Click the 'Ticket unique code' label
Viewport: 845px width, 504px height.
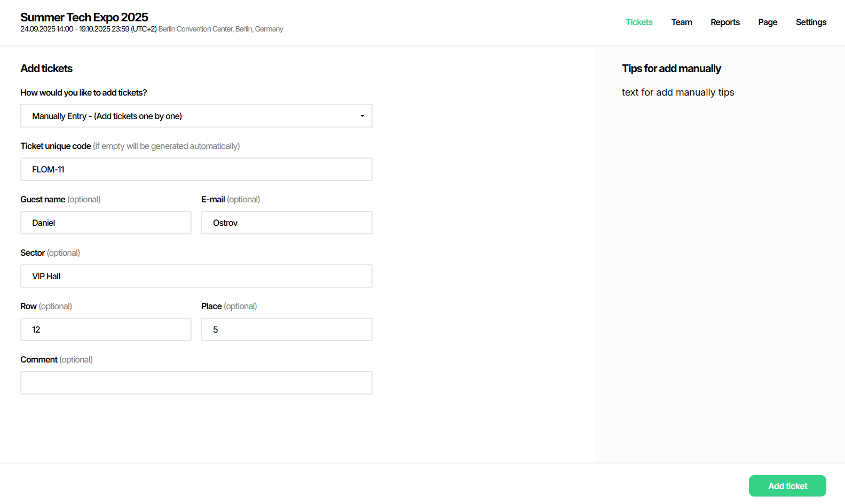pos(56,146)
